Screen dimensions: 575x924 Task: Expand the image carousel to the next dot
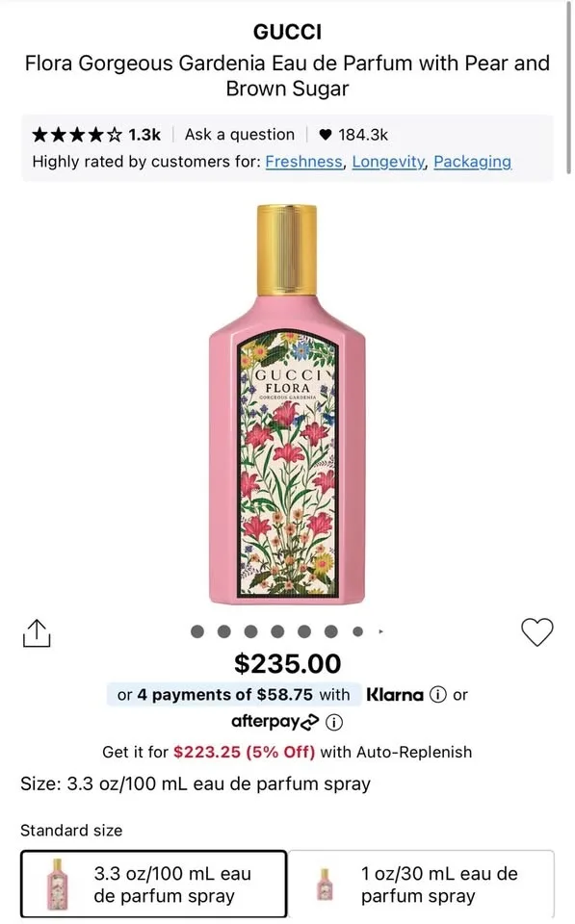pyautogui.click(x=223, y=631)
